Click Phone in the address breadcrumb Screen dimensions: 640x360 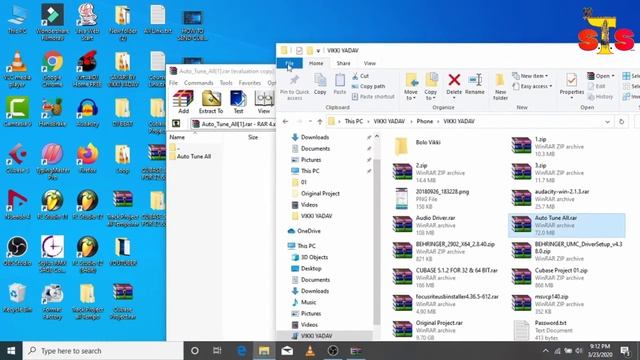(x=424, y=122)
